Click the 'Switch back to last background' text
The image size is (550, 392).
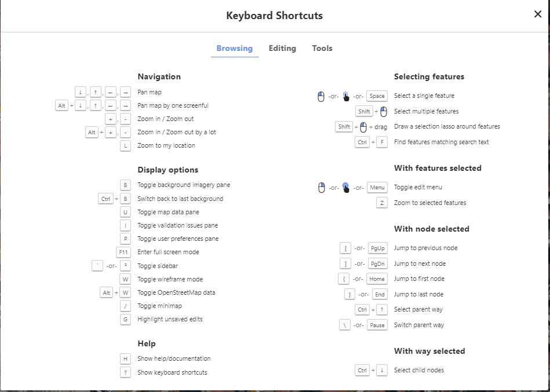180,199
